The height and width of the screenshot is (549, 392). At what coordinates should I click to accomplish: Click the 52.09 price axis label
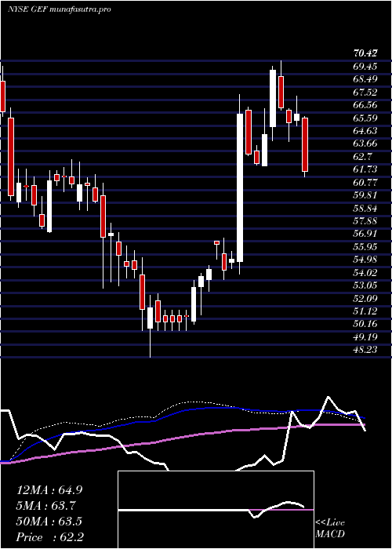(x=365, y=298)
